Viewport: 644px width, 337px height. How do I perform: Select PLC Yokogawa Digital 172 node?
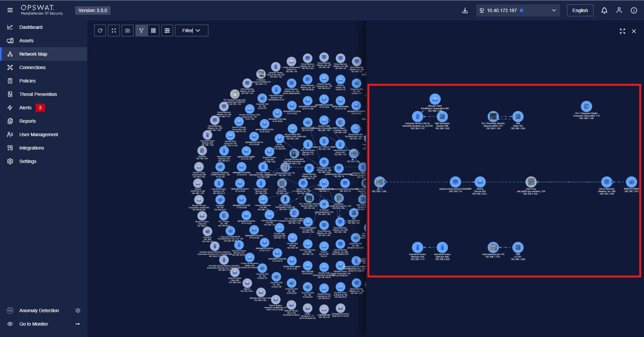pyautogui.click(x=586, y=107)
